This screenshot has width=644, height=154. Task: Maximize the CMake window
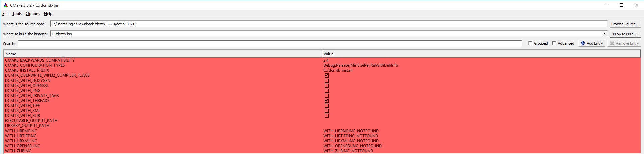621,5
